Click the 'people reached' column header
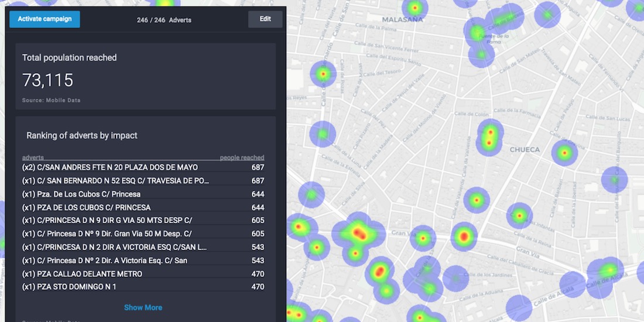This screenshot has width=644, height=322. point(242,157)
